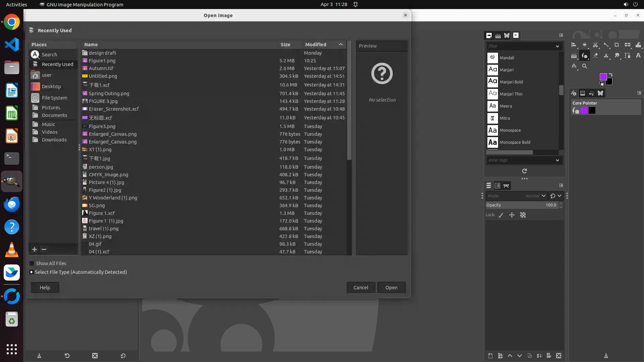Image resolution: width=644 pixels, height=362 pixels.
Task: Select the Crop tool in toolbox
Action: click(x=616, y=45)
